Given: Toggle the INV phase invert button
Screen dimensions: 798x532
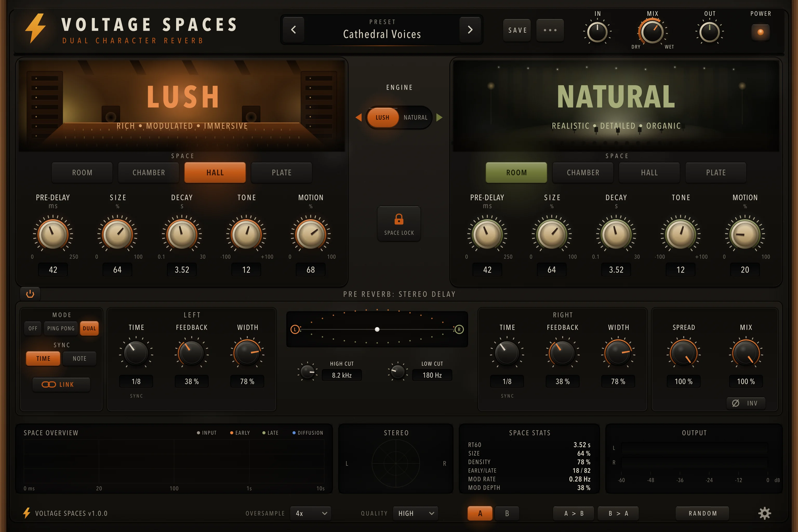Looking at the screenshot, I should pos(746,403).
